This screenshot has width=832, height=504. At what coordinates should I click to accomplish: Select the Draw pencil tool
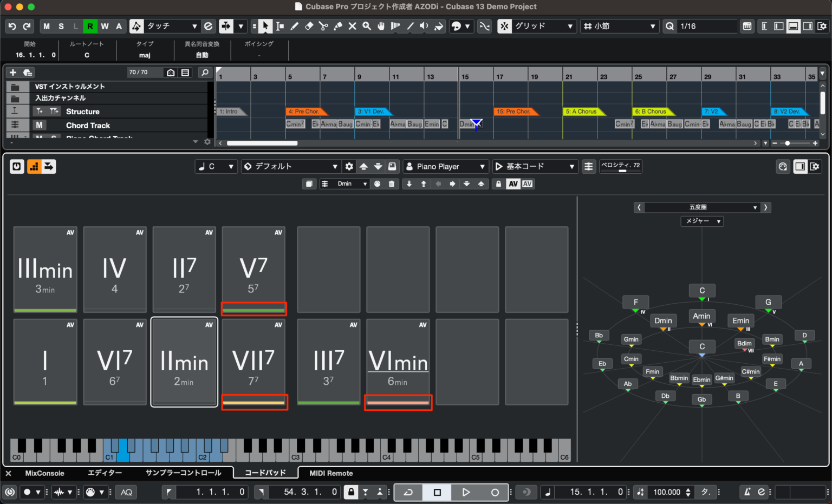pos(295,26)
